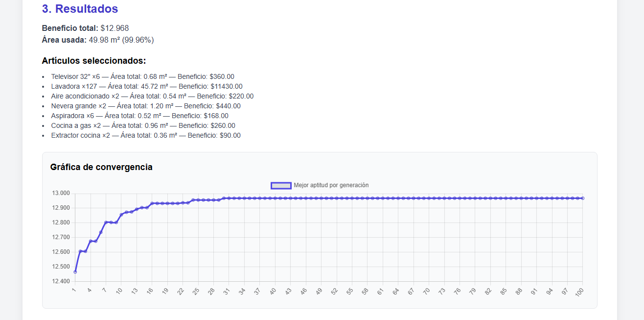Viewport: 644px width, 320px height.
Task: Click the data point at generation 4
Action: (x=91, y=241)
